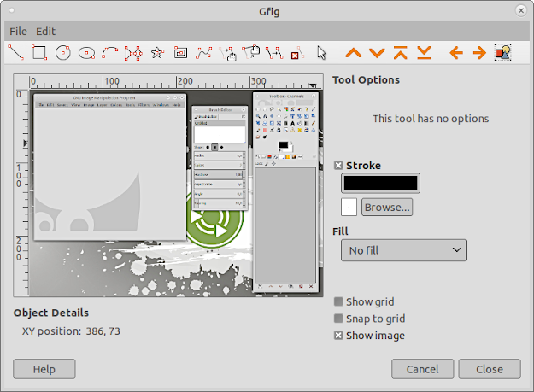Click the white brush preview box

(349, 207)
